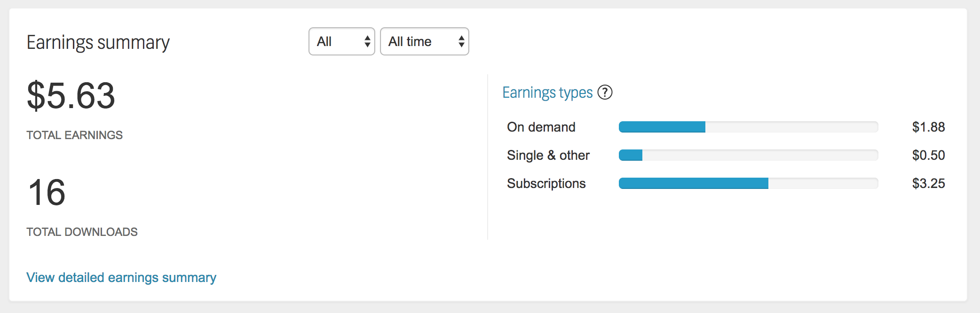Click the $5.63 total earnings figure

point(71,95)
